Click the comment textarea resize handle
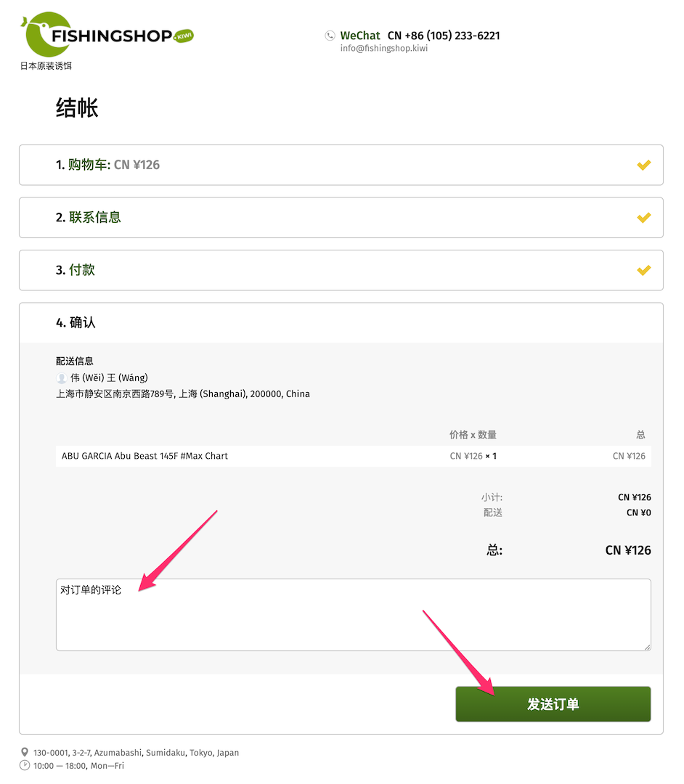The height and width of the screenshot is (784, 684). tap(647, 647)
